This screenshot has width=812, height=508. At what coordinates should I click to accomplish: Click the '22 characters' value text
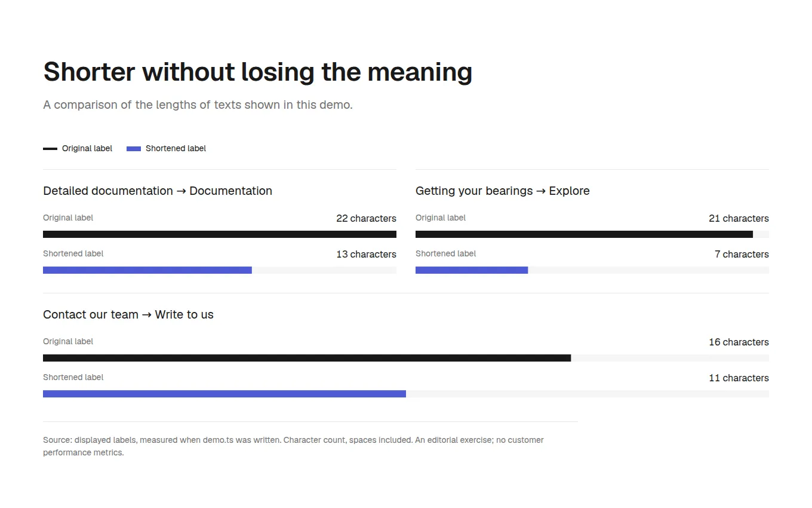(366, 218)
